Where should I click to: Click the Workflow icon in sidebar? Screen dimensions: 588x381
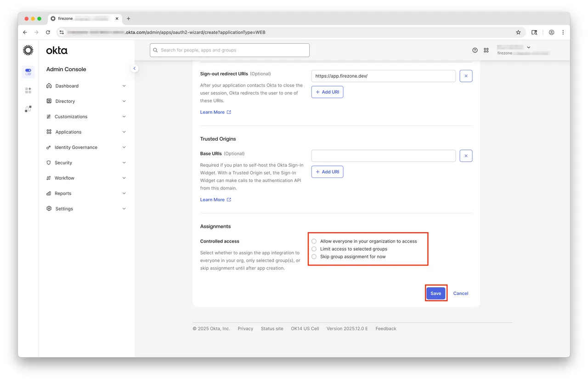(49, 178)
